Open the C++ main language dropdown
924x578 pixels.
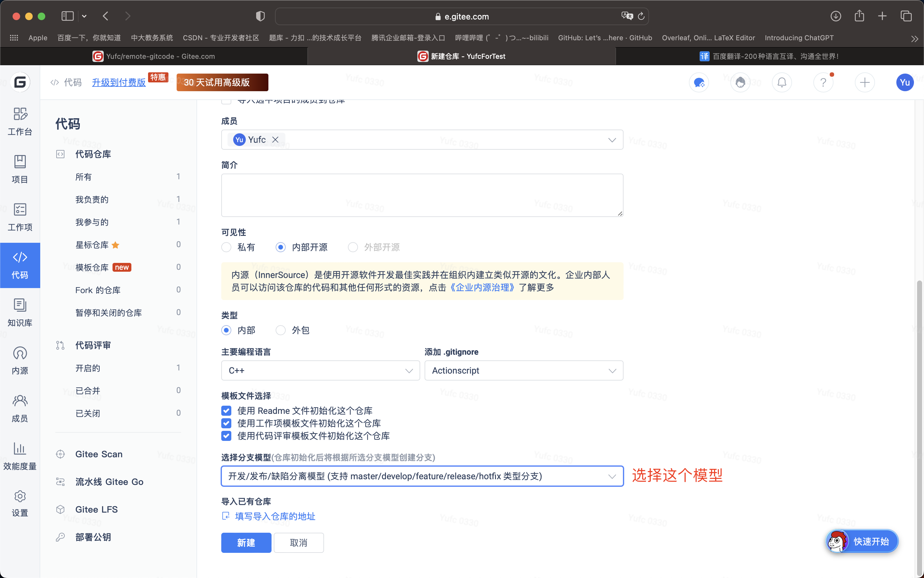[320, 370]
